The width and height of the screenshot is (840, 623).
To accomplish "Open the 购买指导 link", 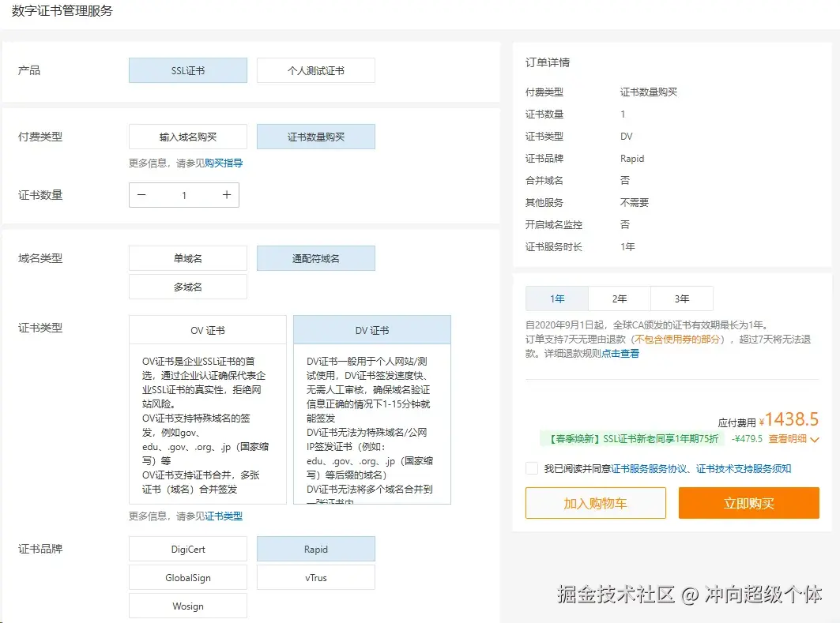I will (x=224, y=163).
